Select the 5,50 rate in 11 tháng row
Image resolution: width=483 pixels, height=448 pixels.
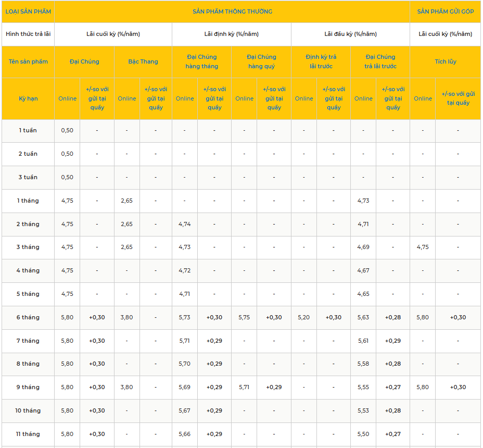[363, 434]
